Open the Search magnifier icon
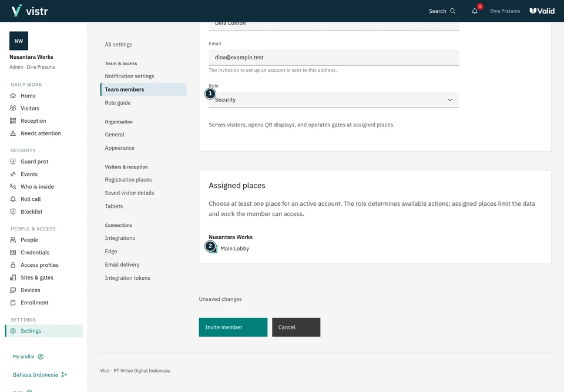Image resolution: width=564 pixels, height=392 pixels. (453, 11)
